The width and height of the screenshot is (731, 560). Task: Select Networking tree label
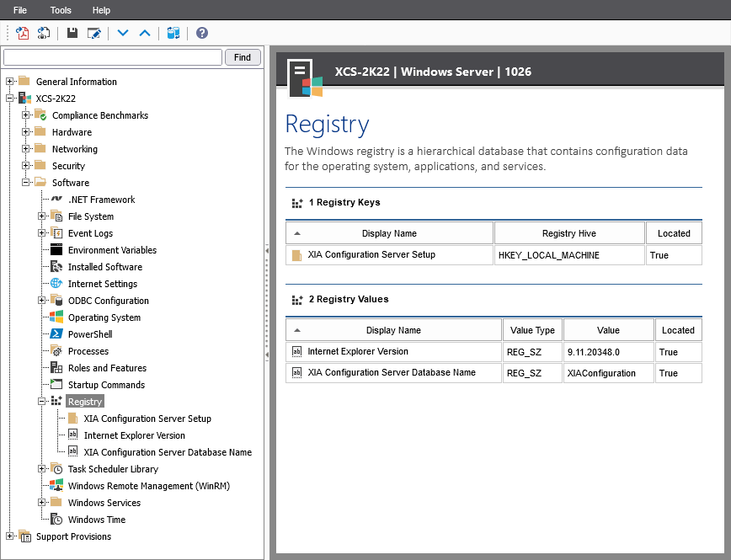tap(75, 149)
